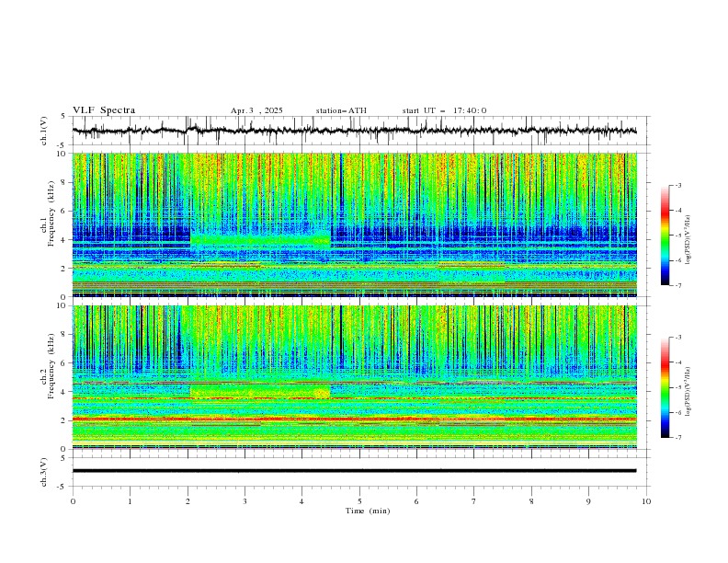Click the ch.2 frequency tick label 10
This screenshot has width=728, height=563.
[x=63, y=305]
